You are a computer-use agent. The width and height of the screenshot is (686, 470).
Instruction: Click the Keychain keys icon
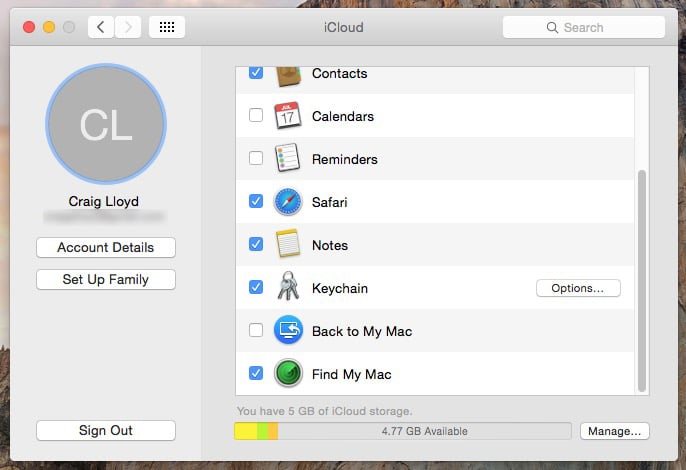(288, 288)
